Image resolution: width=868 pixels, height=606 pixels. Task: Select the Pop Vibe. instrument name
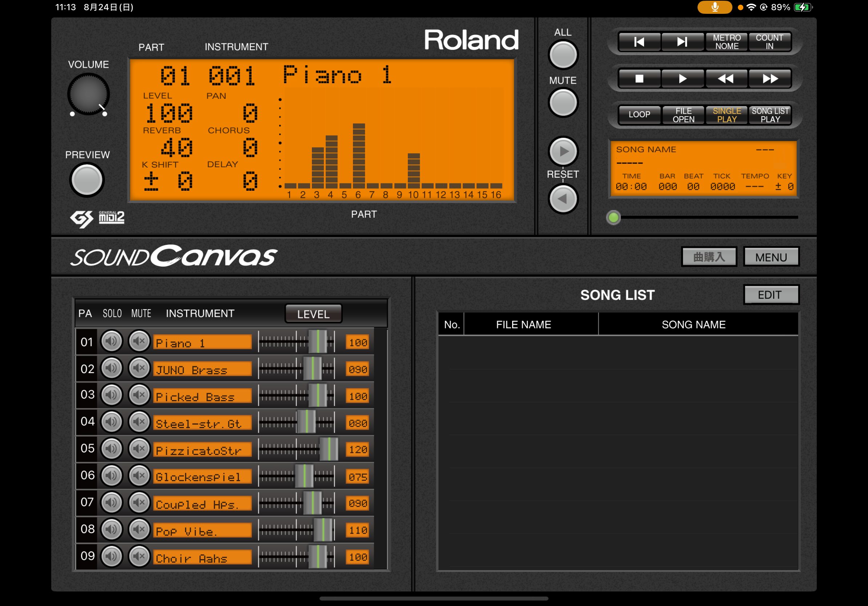[x=202, y=530]
